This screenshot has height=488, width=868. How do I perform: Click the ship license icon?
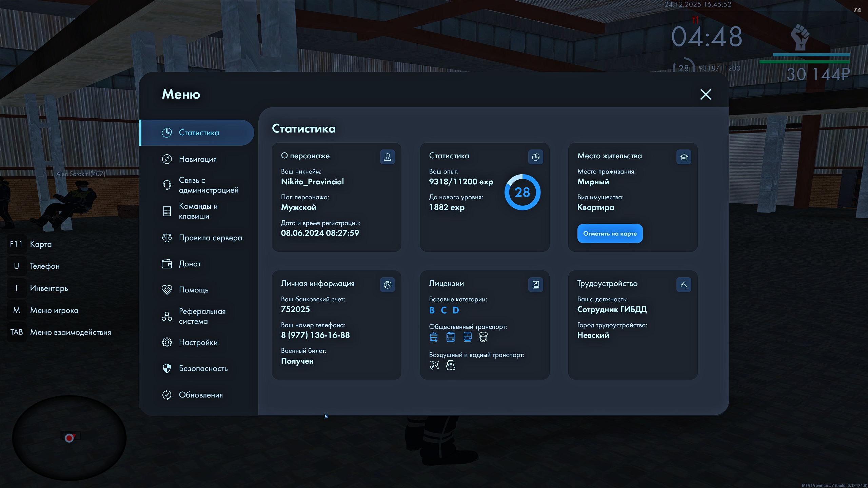coord(451,365)
